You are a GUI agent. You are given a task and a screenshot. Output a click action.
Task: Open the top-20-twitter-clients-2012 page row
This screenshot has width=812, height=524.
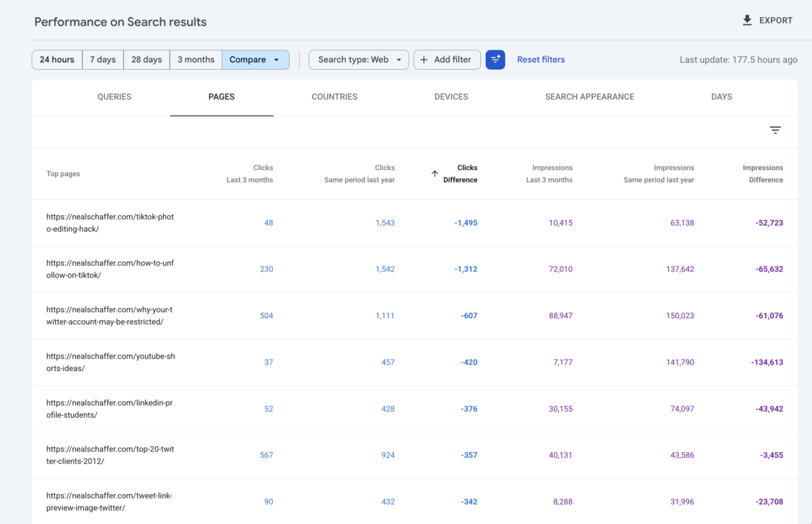(415, 455)
